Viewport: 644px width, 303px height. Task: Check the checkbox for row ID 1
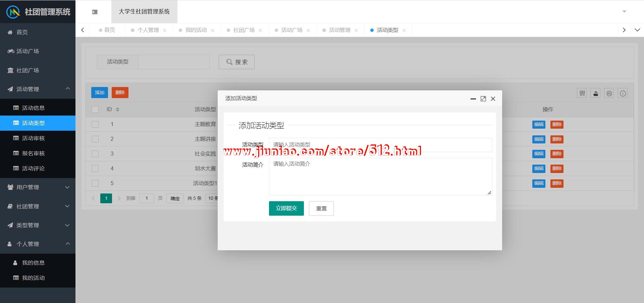pyautogui.click(x=95, y=124)
